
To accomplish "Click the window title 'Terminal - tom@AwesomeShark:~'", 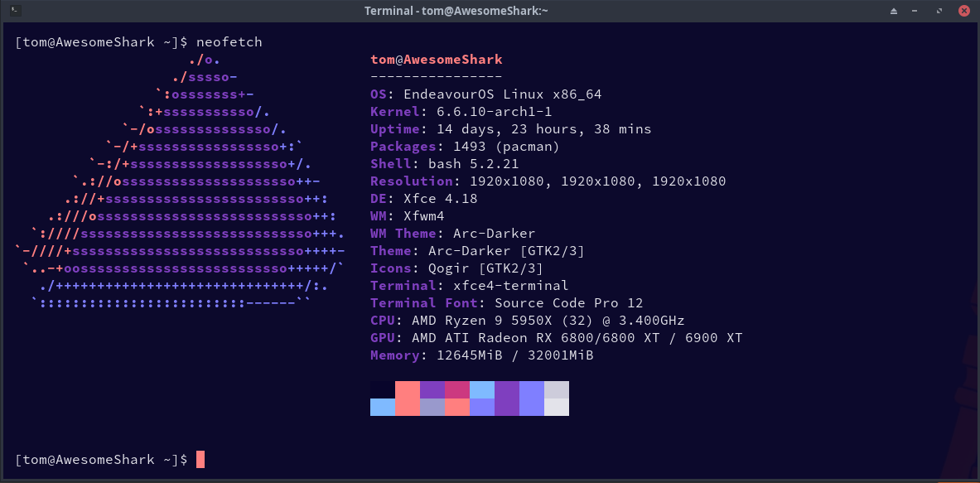I will tap(456, 12).
